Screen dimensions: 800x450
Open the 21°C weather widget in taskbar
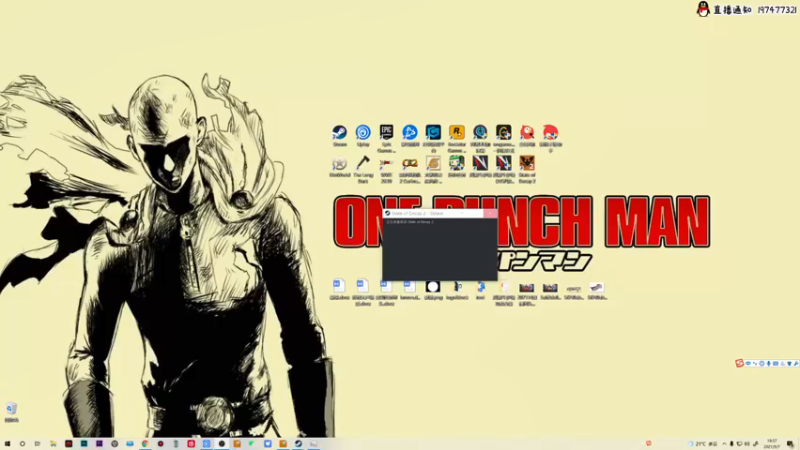[x=703, y=444]
